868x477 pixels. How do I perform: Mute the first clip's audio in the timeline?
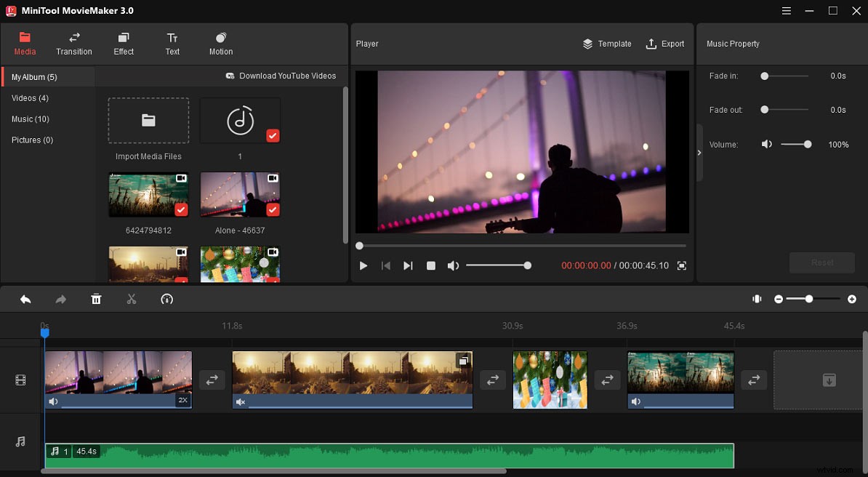click(53, 401)
